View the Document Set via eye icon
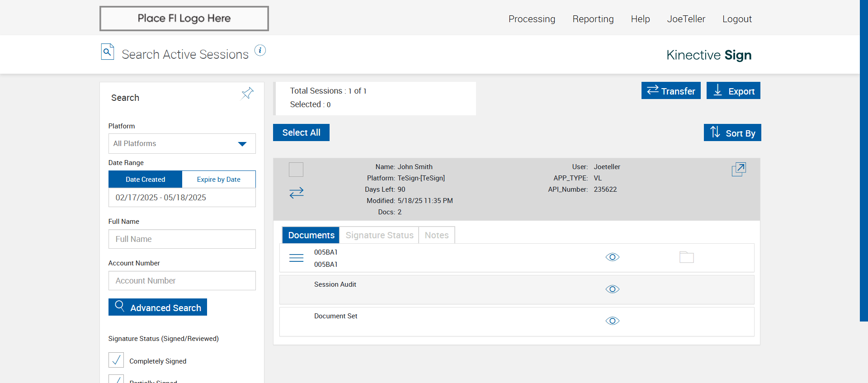Viewport: 868px width, 383px height. pos(612,321)
